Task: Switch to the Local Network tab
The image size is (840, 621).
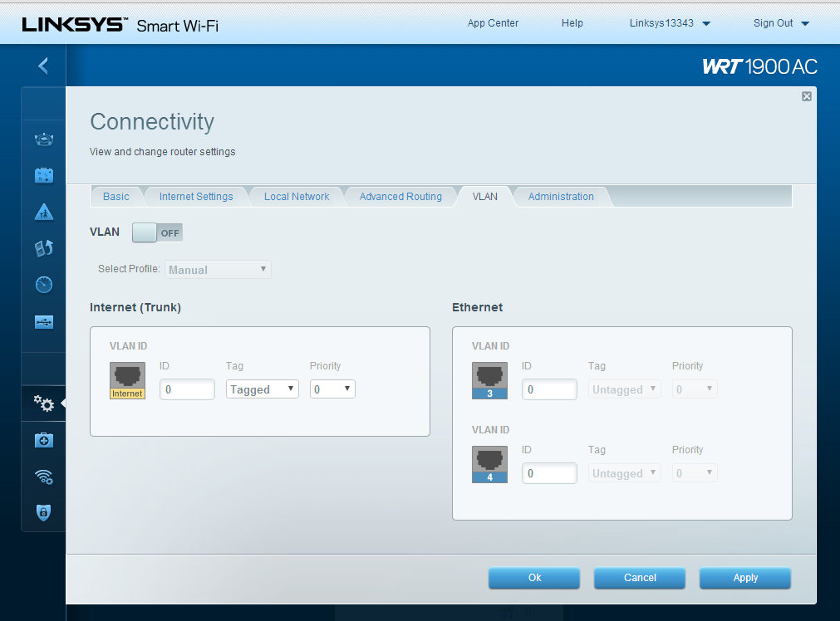Action: point(297,197)
